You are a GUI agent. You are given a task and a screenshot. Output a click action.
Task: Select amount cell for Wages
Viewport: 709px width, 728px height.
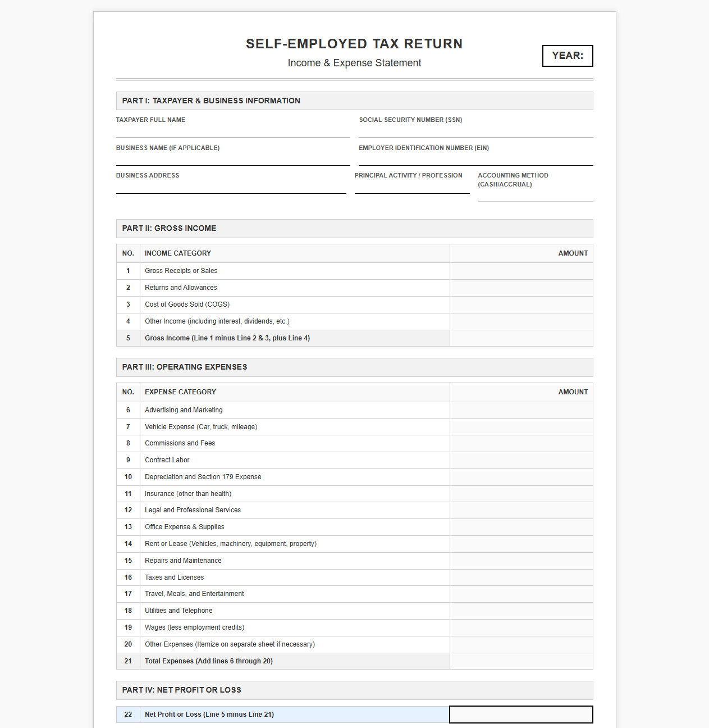point(522,627)
